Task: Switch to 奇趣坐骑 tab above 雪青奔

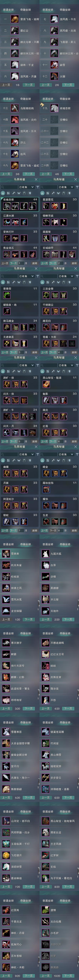Action: 25,544
